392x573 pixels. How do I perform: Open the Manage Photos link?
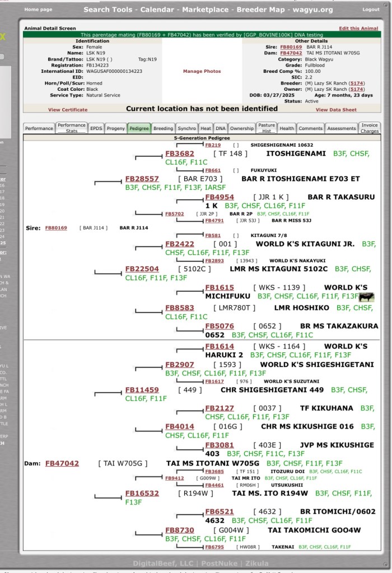click(x=202, y=72)
